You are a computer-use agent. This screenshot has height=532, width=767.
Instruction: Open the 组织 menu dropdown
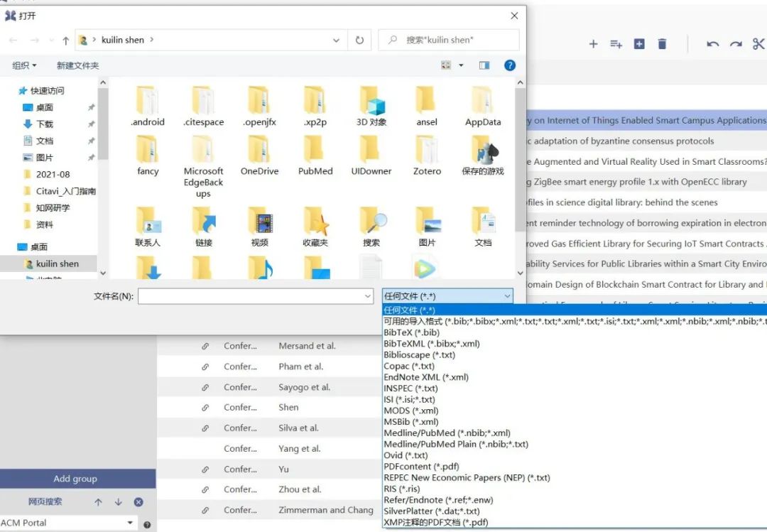tap(24, 65)
